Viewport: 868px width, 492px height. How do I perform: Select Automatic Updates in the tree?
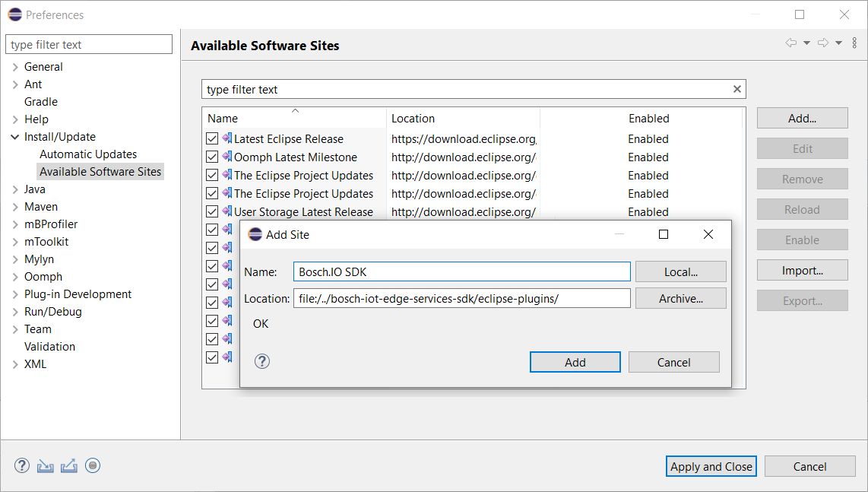click(88, 154)
